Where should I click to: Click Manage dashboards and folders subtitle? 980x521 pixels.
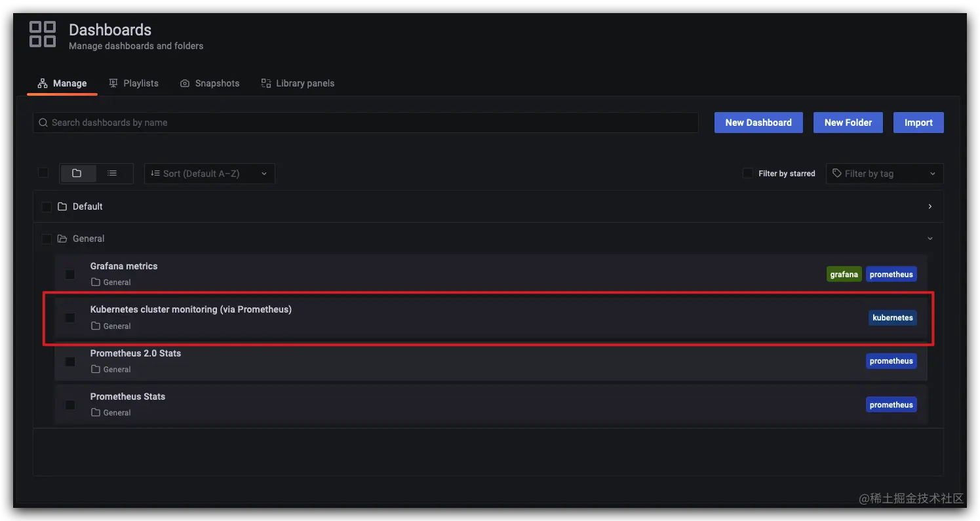click(136, 46)
